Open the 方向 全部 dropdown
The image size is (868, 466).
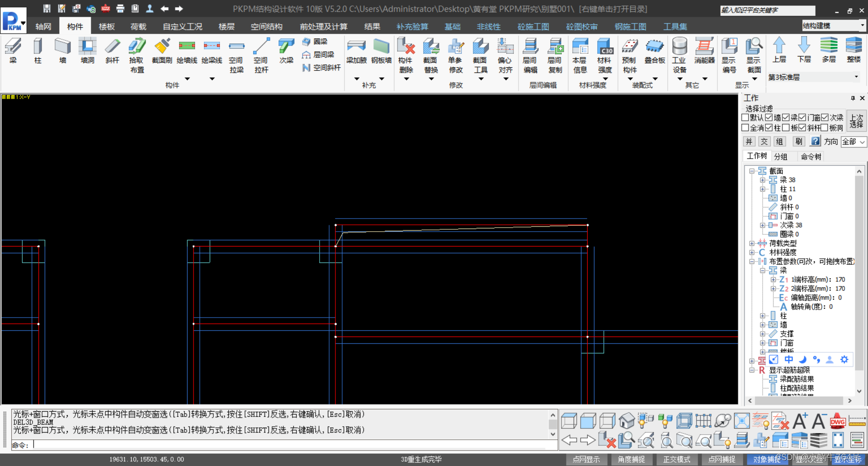pos(853,142)
